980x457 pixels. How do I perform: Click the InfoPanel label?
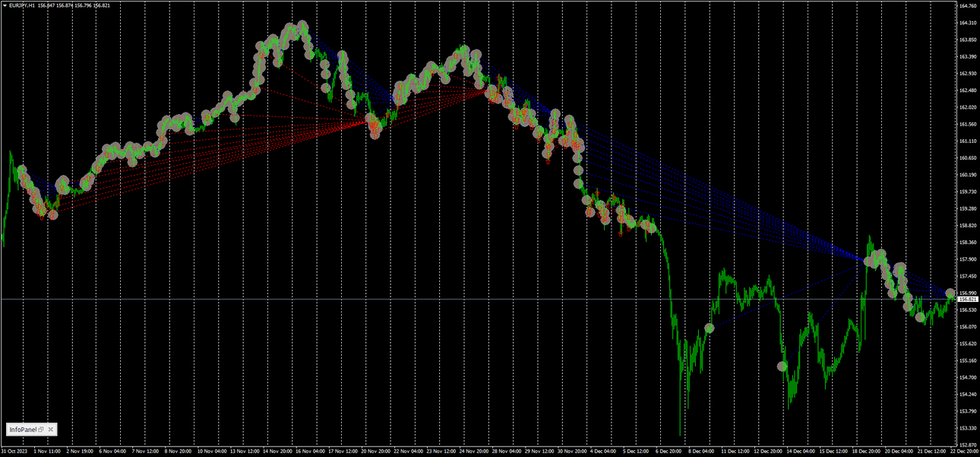tap(23, 430)
